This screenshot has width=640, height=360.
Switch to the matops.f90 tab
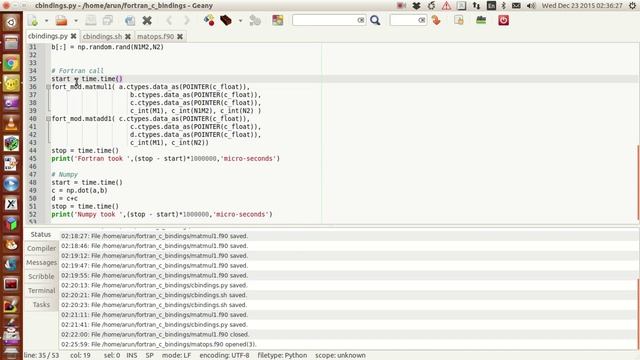point(156,36)
